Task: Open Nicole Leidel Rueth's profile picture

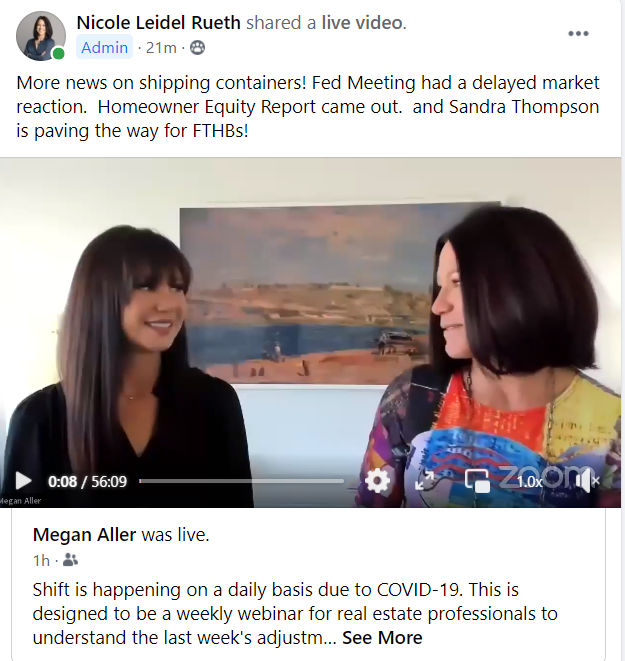Action: 40,36
